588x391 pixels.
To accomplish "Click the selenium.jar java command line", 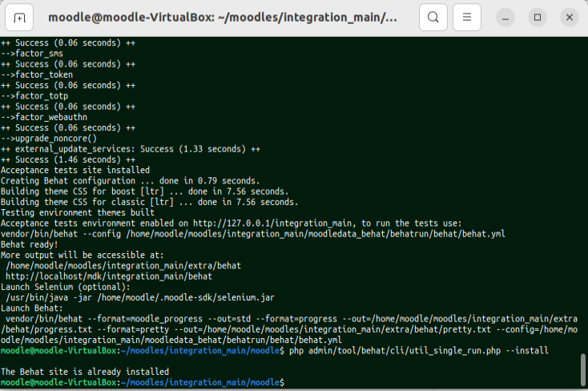I will click(x=140, y=298).
